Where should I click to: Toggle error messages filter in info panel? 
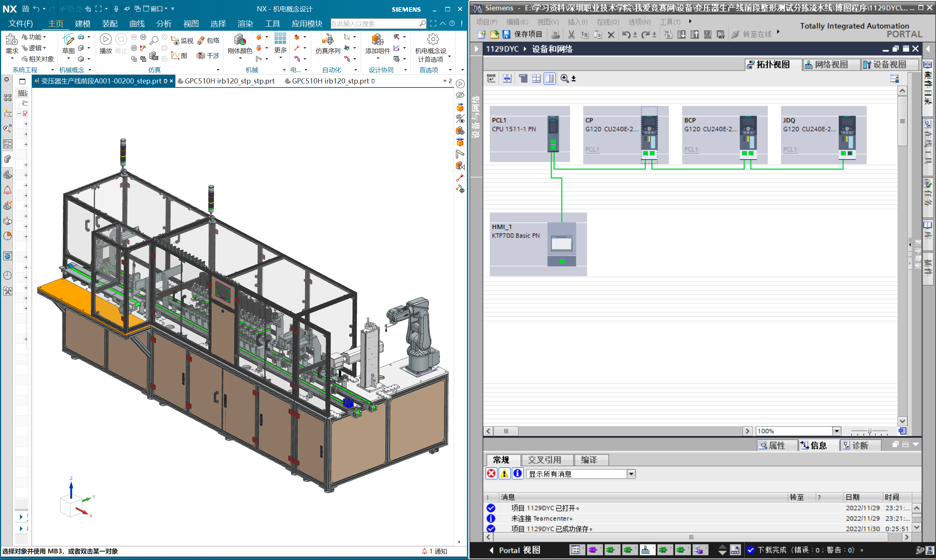coord(491,474)
